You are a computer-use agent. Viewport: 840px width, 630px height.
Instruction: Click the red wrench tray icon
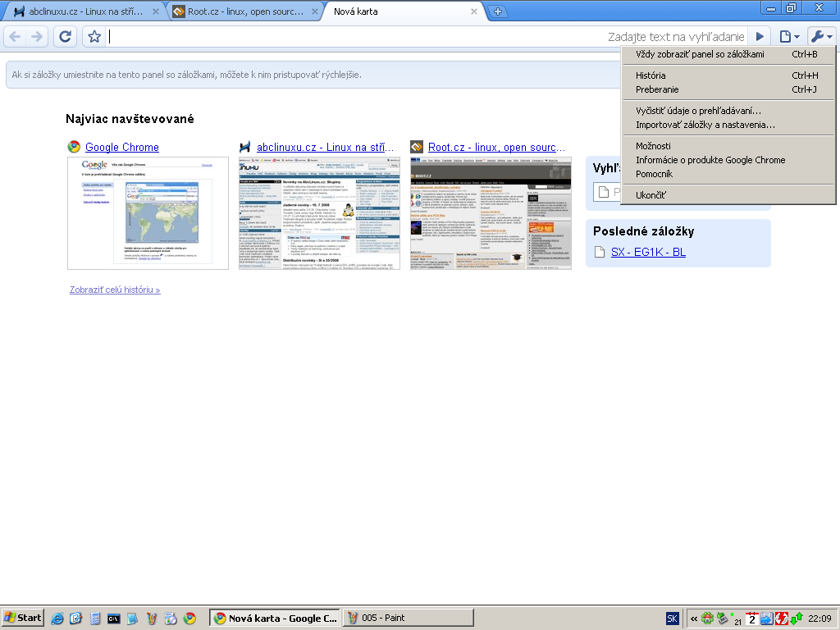[x=782, y=619]
